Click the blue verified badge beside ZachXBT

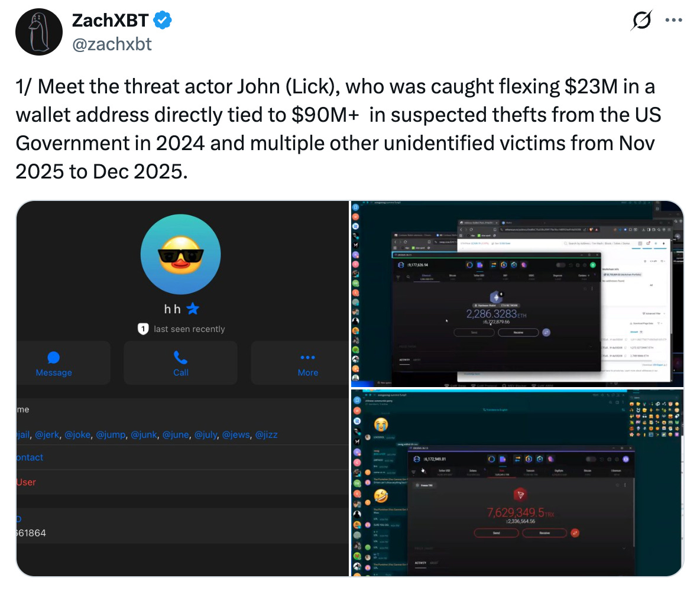pyautogui.click(x=162, y=21)
